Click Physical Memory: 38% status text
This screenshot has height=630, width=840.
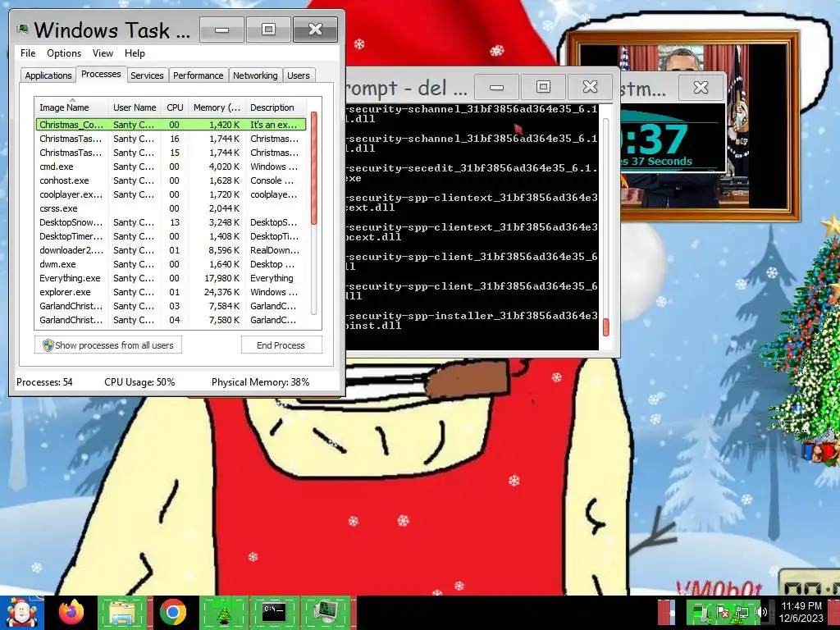tap(260, 382)
